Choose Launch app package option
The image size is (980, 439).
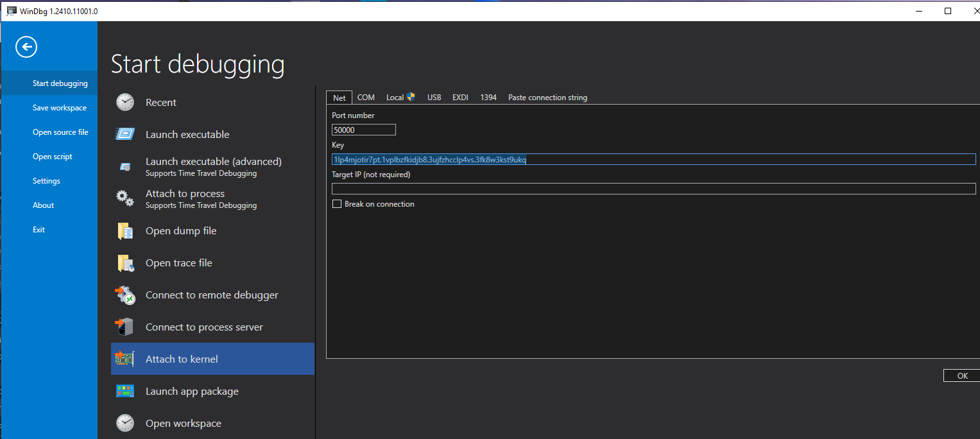point(212,391)
